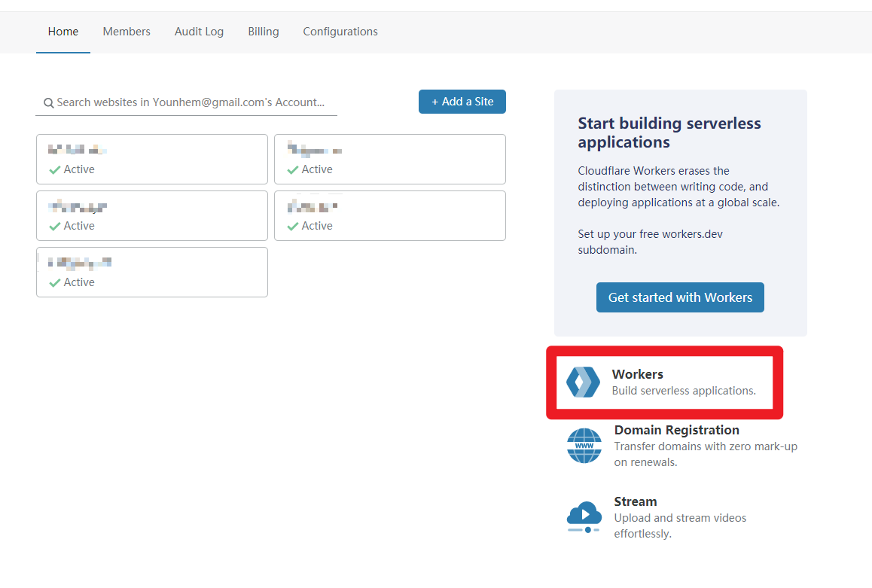
Task: Open the Configurations tab
Action: click(x=340, y=32)
